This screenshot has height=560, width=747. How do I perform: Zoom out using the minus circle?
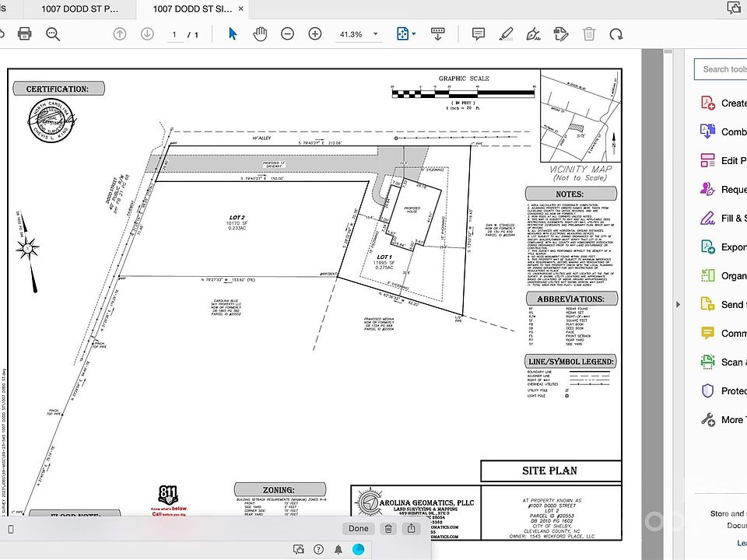[x=287, y=33]
